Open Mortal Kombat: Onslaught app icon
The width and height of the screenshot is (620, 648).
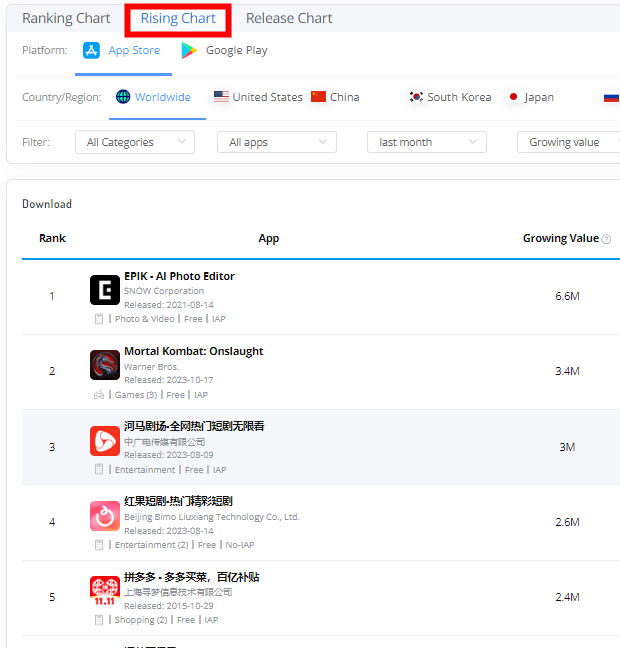[x=105, y=365]
